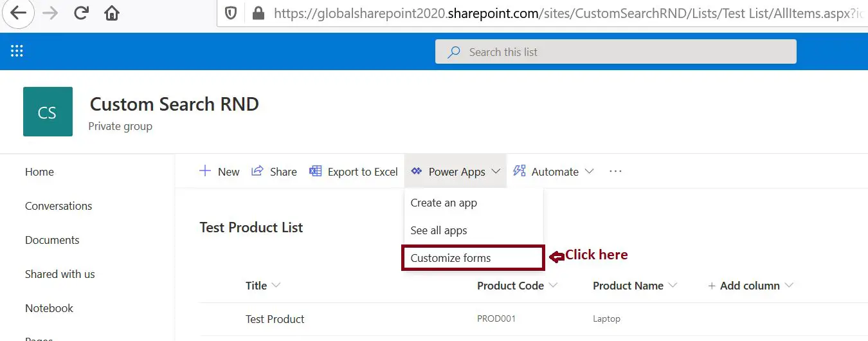Choose Create an app menu entry
The image size is (868, 341).
(474, 203)
